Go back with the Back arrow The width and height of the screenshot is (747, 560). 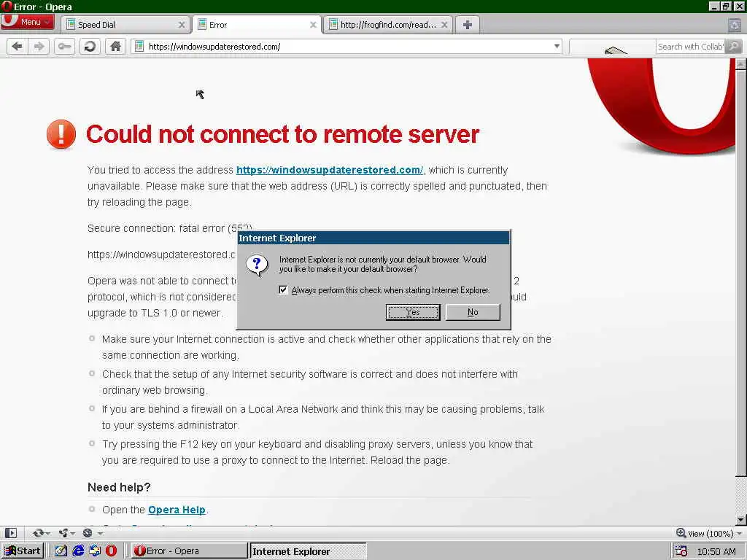click(18, 46)
